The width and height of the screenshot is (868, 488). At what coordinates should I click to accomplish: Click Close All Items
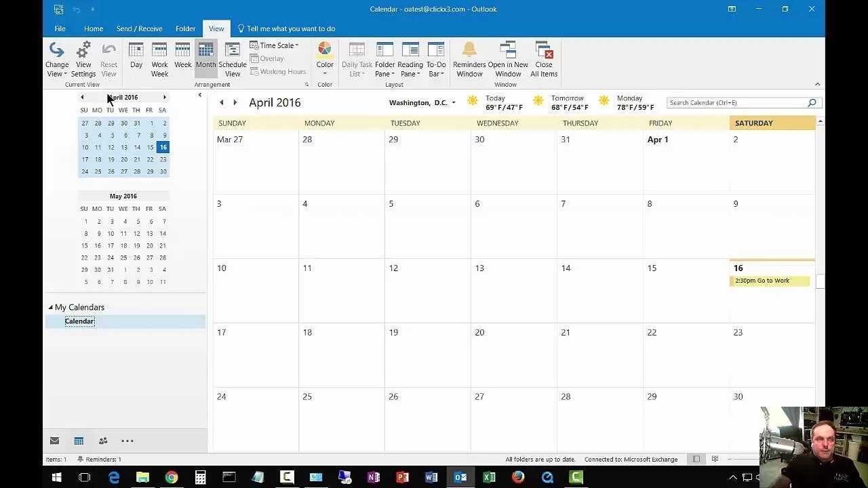tap(544, 60)
